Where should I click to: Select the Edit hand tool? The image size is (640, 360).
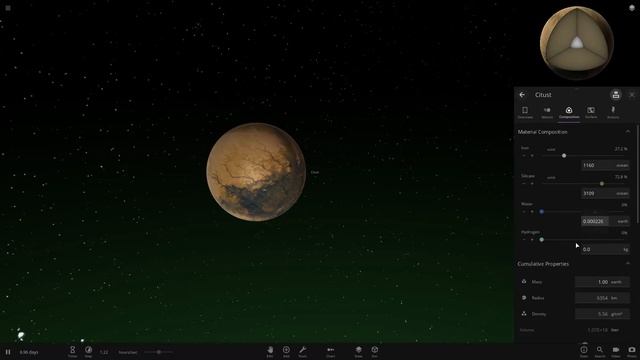(x=270, y=351)
